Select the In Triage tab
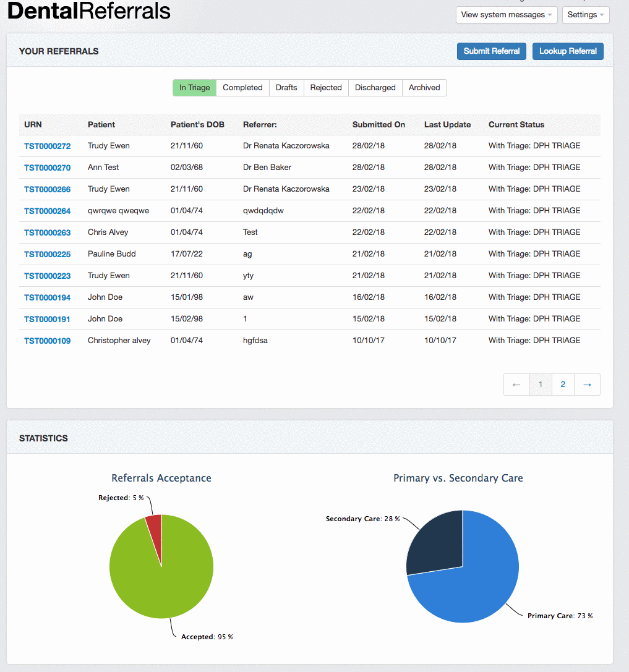 pyautogui.click(x=195, y=87)
